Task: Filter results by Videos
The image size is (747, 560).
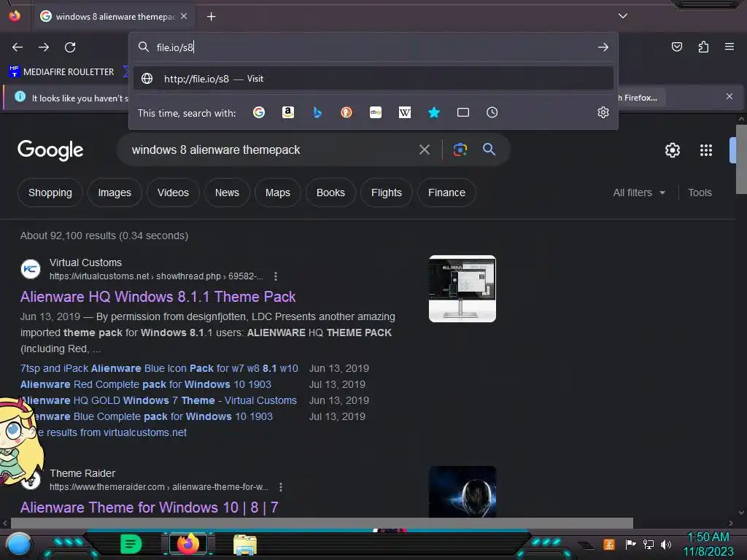Action: (173, 192)
